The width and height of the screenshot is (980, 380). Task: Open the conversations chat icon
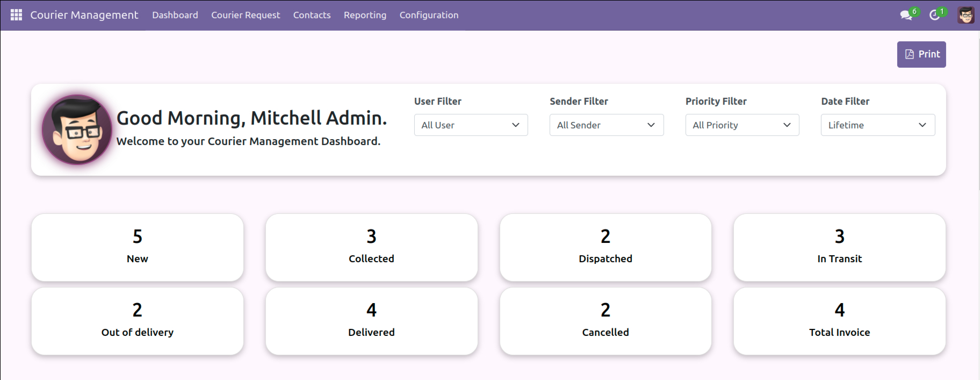click(906, 15)
